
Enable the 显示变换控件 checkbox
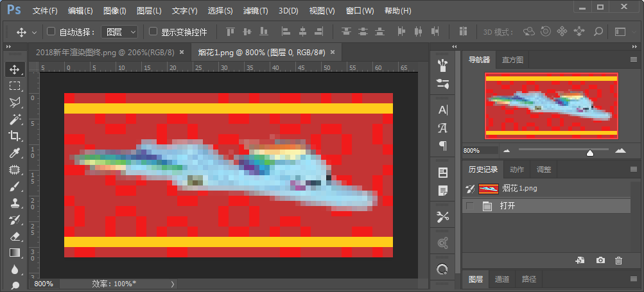(153, 31)
